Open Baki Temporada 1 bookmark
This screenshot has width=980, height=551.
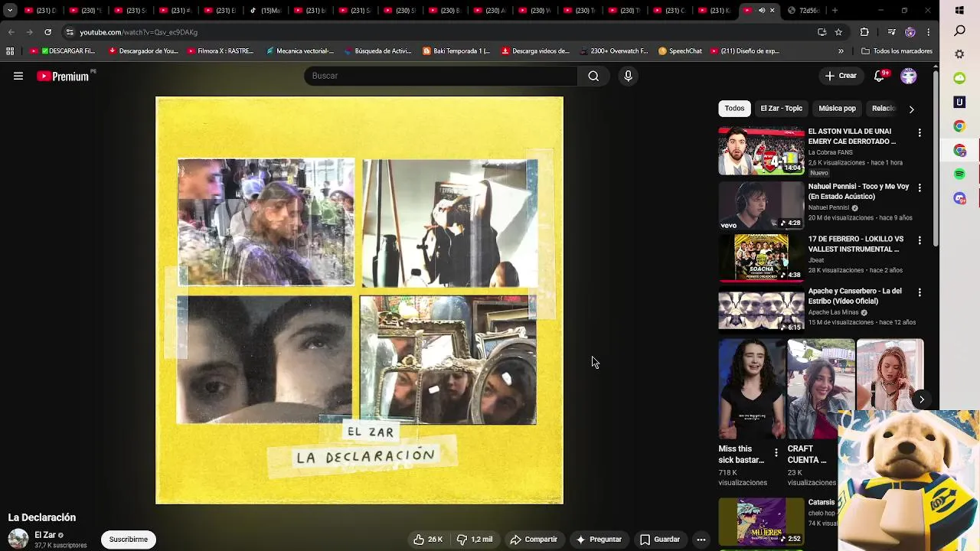click(456, 51)
